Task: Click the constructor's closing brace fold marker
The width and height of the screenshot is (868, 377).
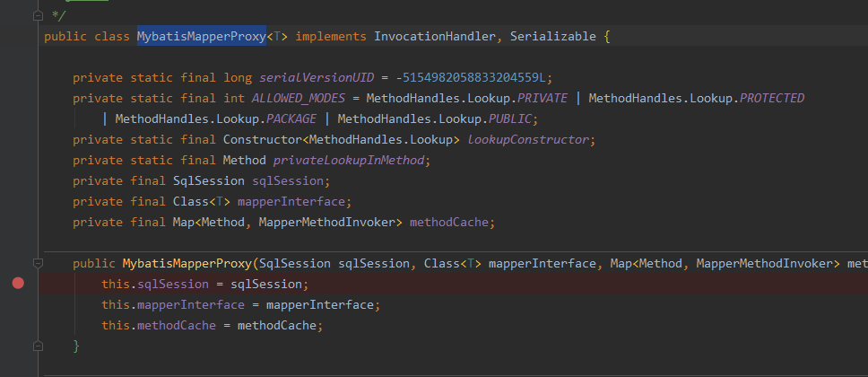Action: coord(38,346)
